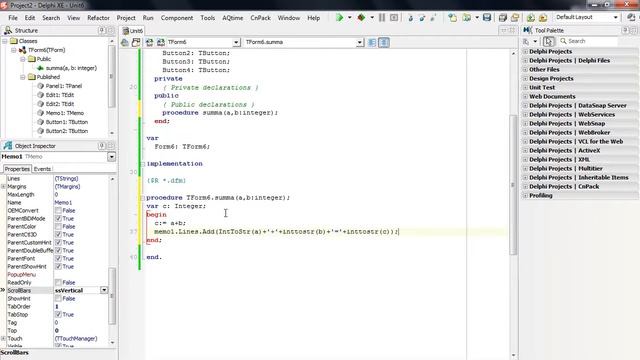Select the Unit6 editor tab
This screenshot has height=360, width=640.
[x=133, y=31]
